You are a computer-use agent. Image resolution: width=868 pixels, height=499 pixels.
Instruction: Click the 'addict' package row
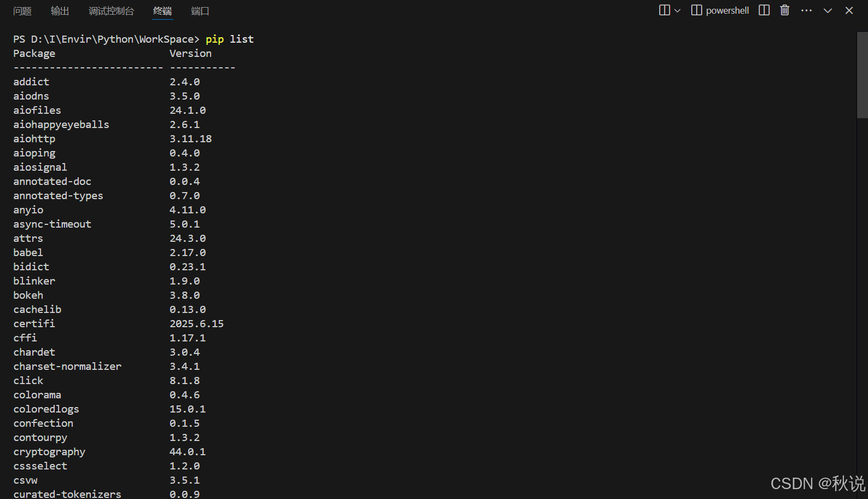click(107, 82)
